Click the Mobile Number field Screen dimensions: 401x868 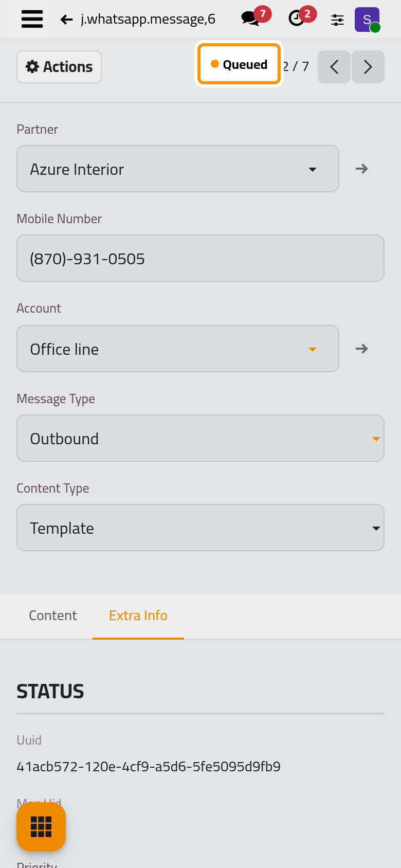(200, 258)
